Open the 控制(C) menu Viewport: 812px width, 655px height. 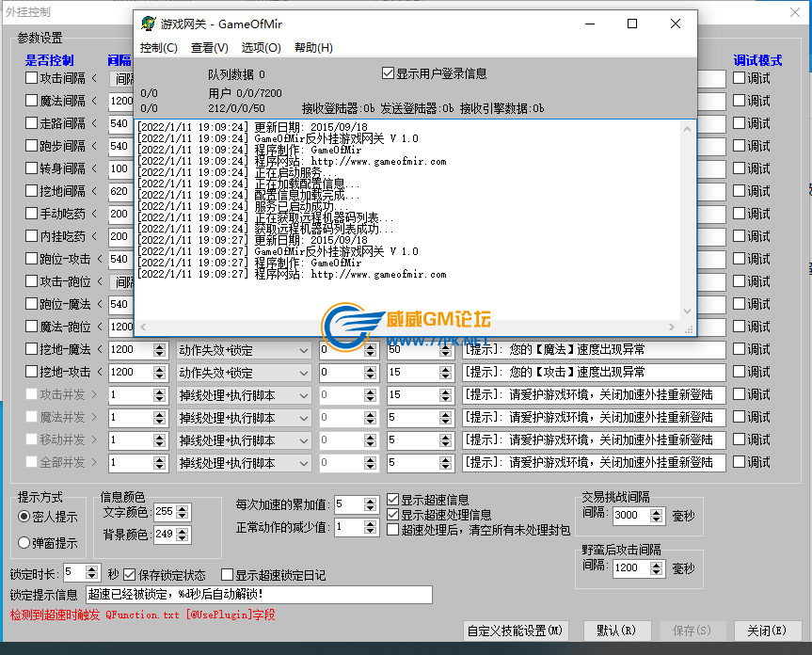[158, 48]
